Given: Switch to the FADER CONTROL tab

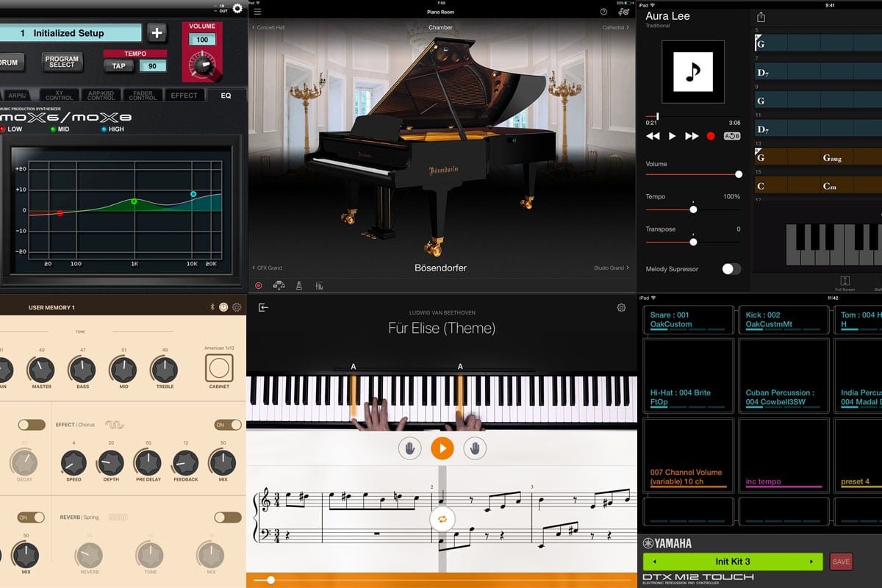Looking at the screenshot, I should tap(143, 96).
